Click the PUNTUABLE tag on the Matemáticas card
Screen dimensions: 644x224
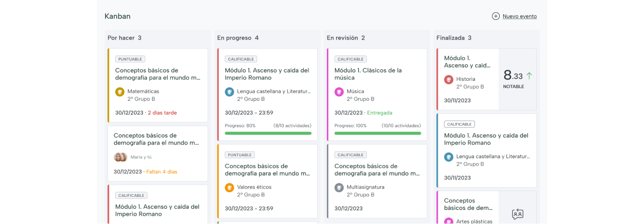(130, 59)
